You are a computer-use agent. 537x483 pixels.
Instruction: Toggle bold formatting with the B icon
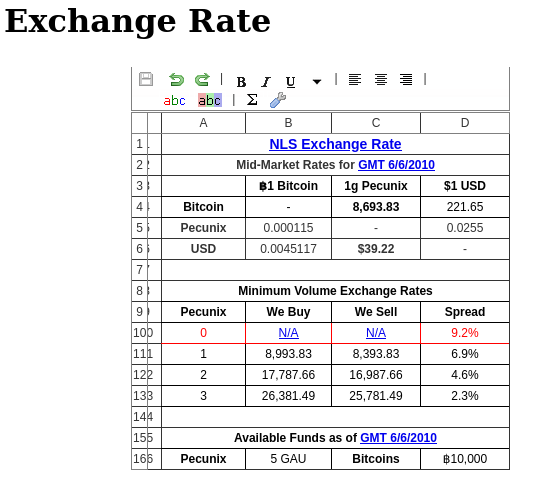tap(241, 82)
